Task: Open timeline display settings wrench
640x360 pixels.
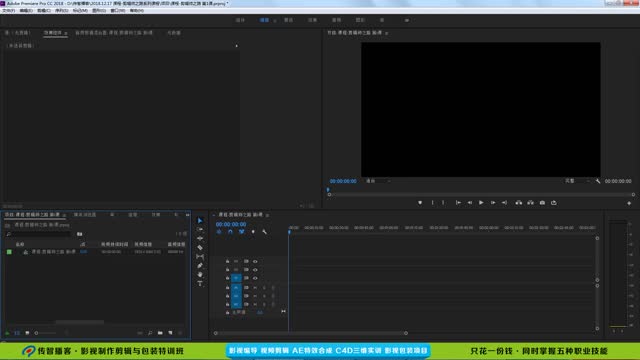Action: pos(264,232)
